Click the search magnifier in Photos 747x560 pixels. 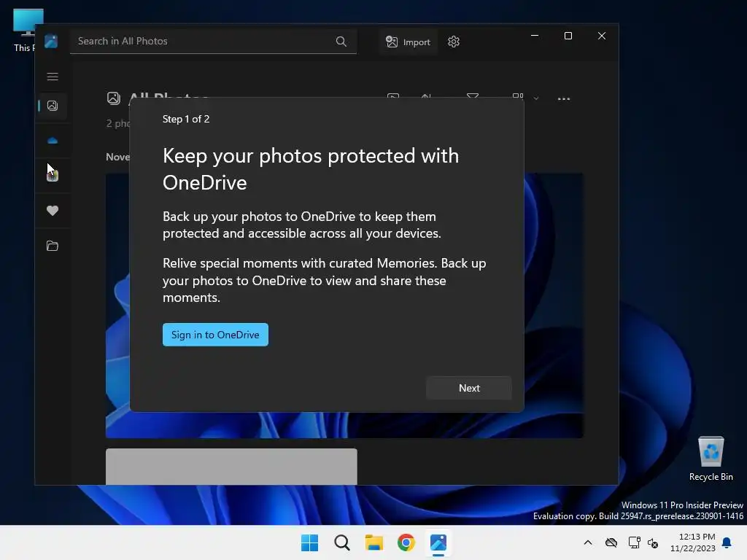tap(341, 42)
